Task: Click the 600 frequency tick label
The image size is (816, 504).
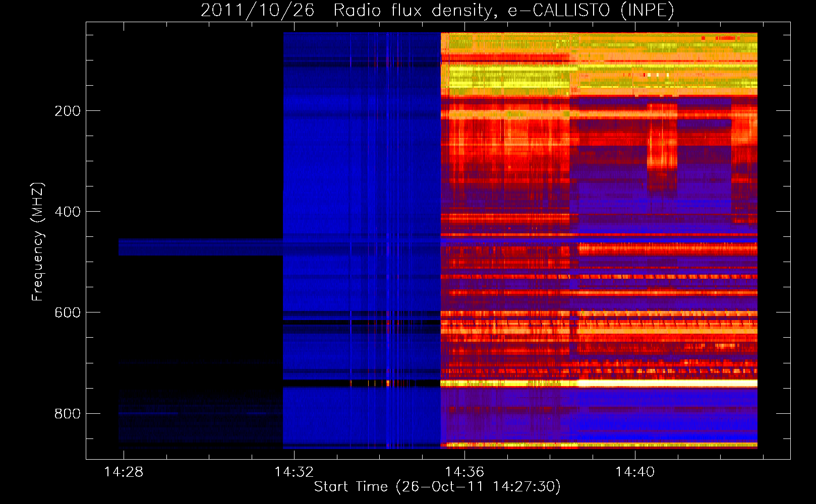Action: tap(68, 312)
